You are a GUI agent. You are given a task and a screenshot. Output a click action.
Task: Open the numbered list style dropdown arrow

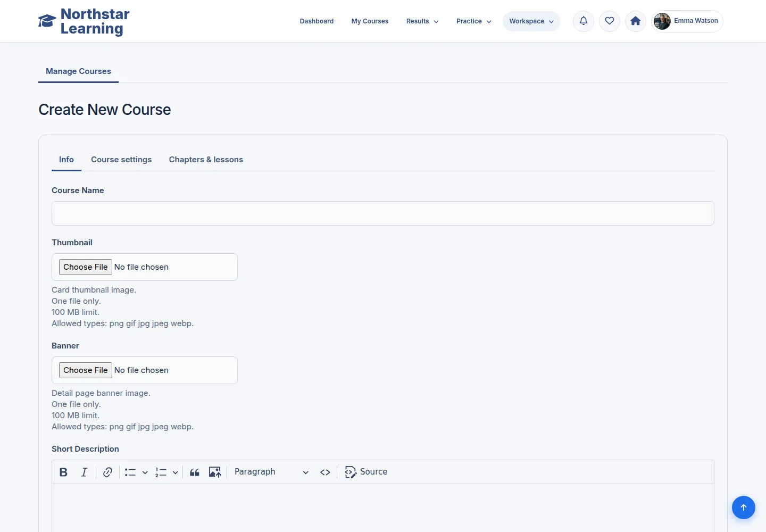point(175,472)
